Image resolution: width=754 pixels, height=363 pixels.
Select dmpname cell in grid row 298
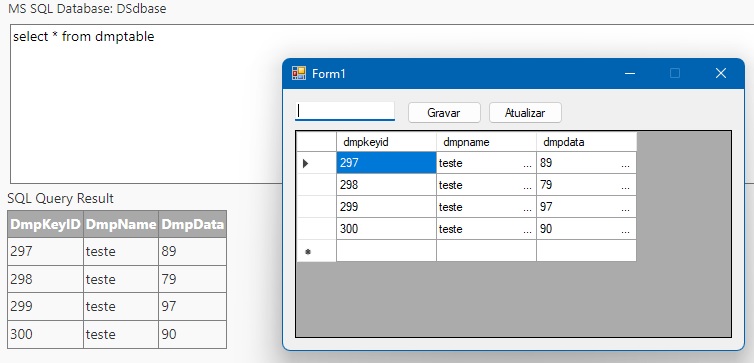coord(486,185)
